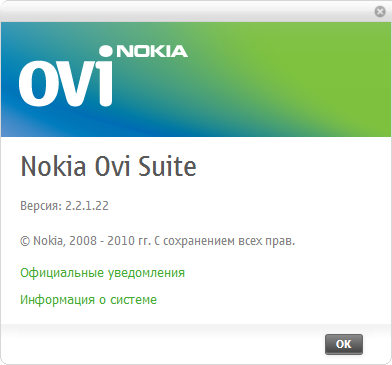392x365 pixels.
Task: Click the version number 2.2.1.22
Action: (87, 206)
